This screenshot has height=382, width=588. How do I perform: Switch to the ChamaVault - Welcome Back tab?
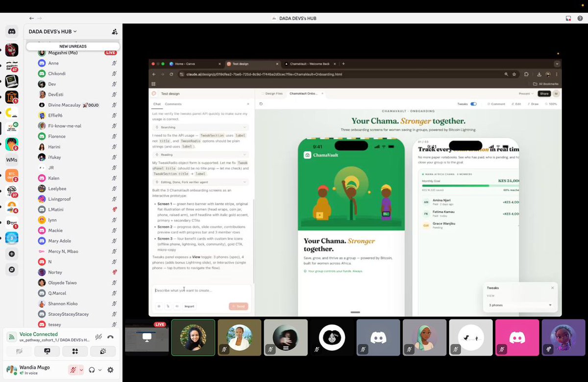pos(309,64)
